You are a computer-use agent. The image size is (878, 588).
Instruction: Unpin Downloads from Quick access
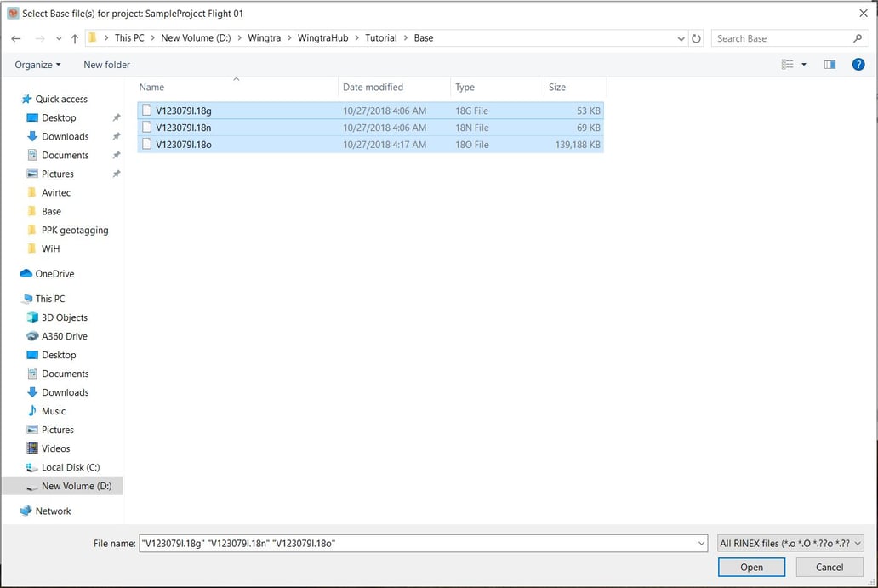coord(117,136)
